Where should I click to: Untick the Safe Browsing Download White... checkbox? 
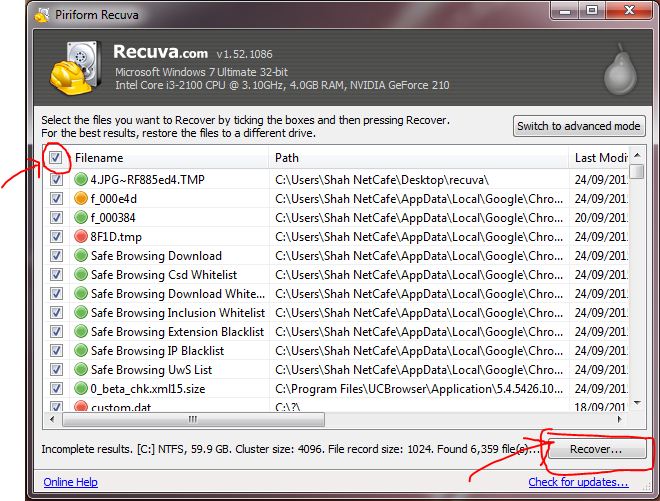point(56,293)
